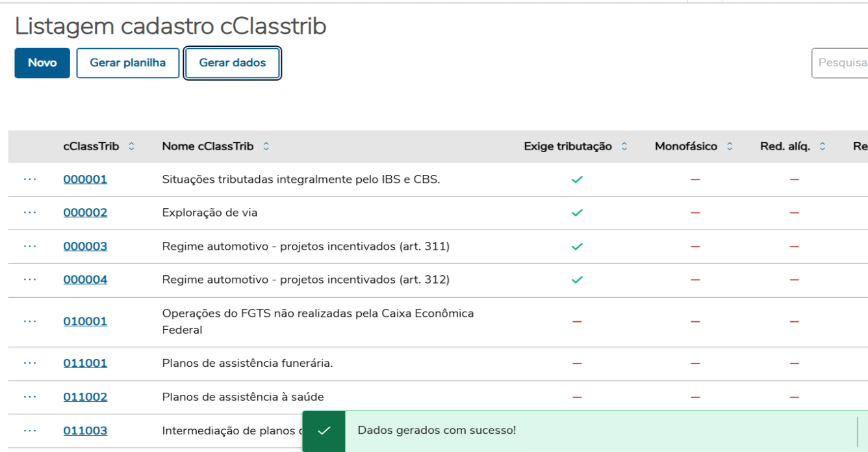Open row actions menu for 000001

(30, 179)
